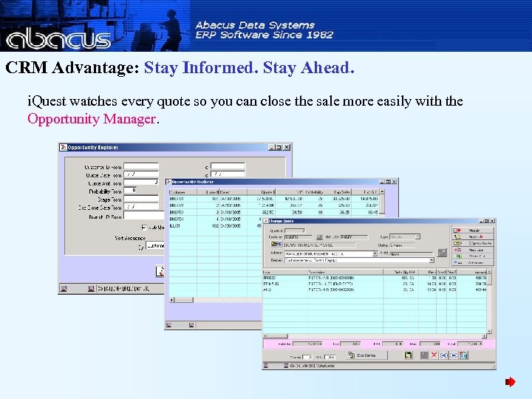Click the Customer ID From input field

click(141, 166)
